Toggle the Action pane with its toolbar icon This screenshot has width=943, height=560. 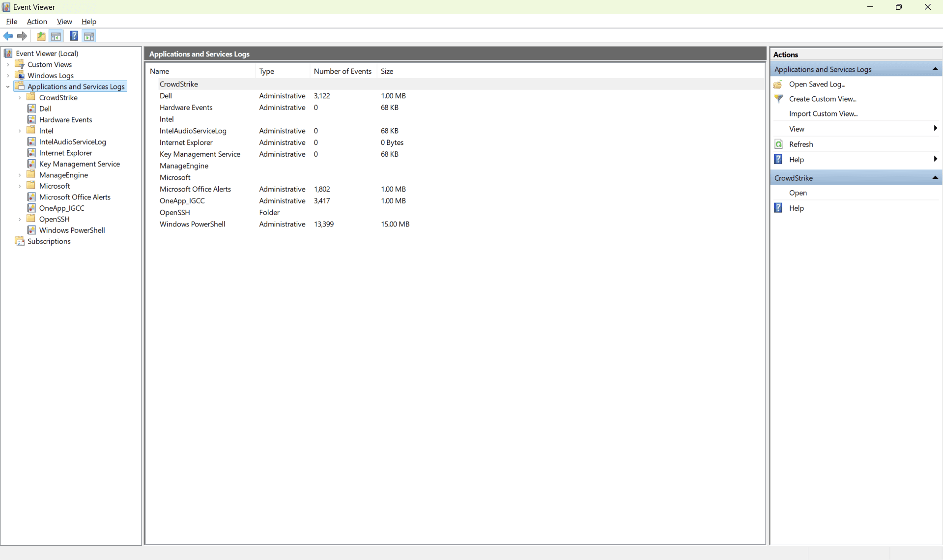tap(89, 36)
